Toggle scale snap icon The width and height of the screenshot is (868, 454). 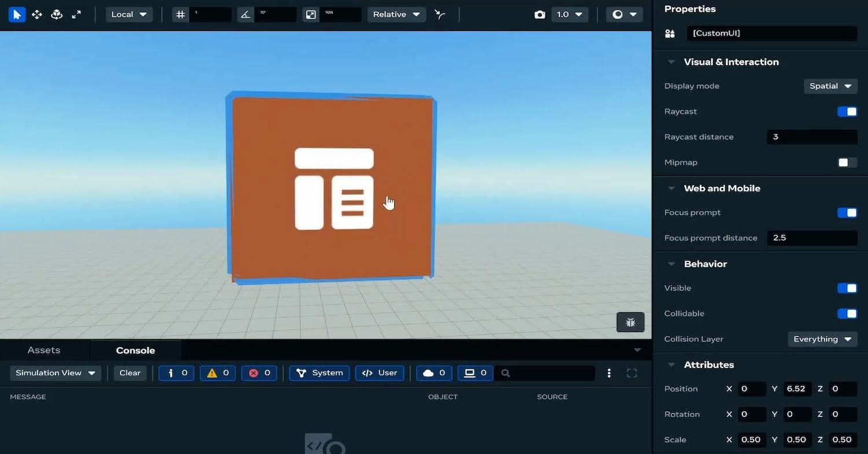tap(311, 14)
